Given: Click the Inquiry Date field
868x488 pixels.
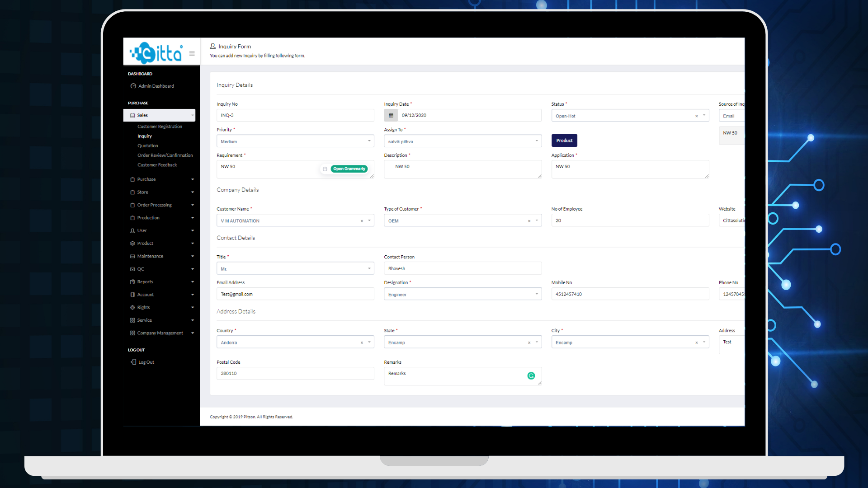Looking at the screenshot, I should pos(469,115).
